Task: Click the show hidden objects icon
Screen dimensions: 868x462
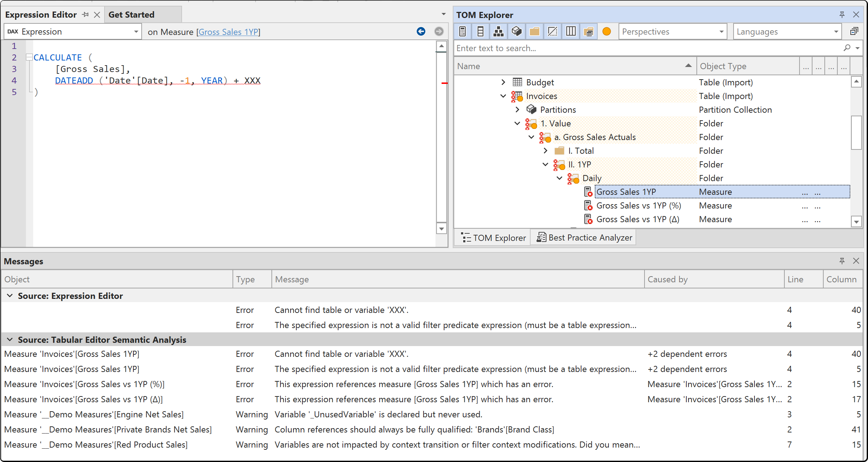Action: click(x=553, y=32)
